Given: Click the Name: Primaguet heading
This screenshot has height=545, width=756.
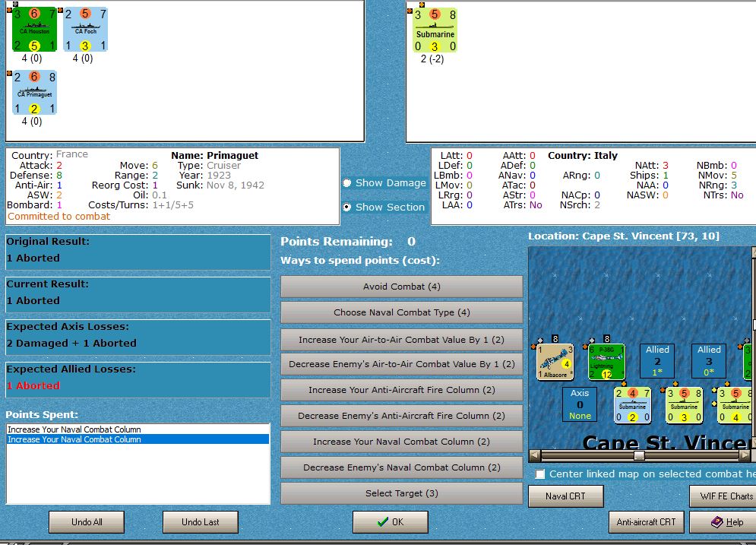Looking at the screenshot, I should coord(214,155).
